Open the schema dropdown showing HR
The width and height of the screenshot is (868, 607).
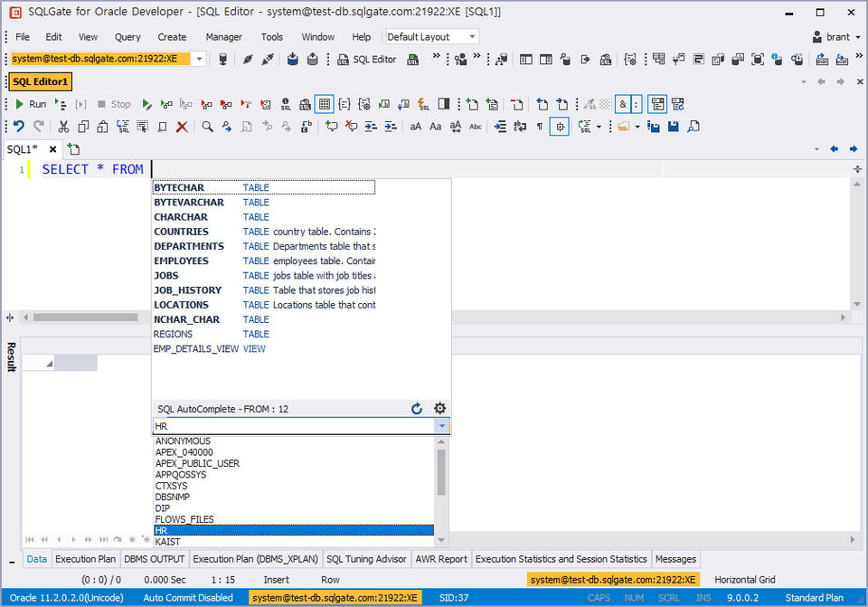pyautogui.click(x=440, y=426)
